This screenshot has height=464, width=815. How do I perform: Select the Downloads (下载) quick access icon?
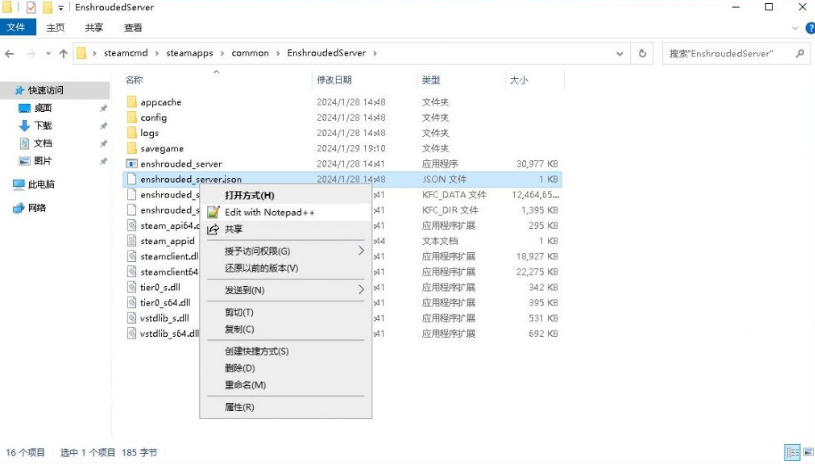(25, 126)
